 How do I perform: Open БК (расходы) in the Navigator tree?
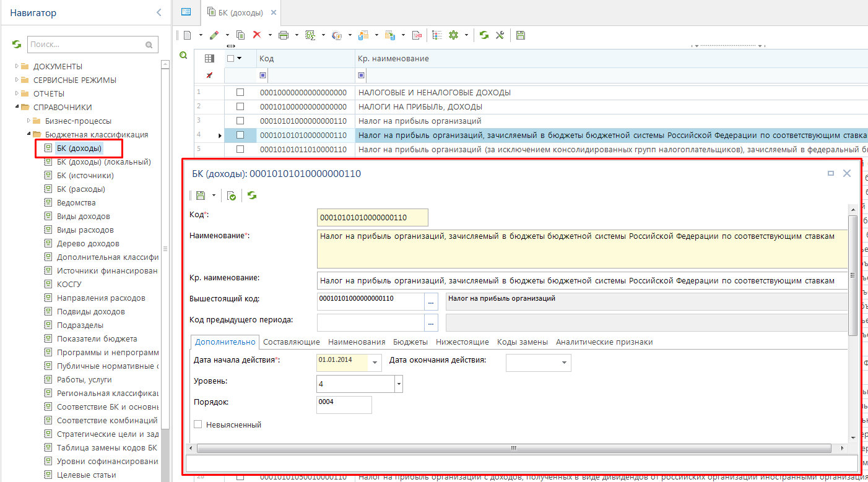(80, 189)
